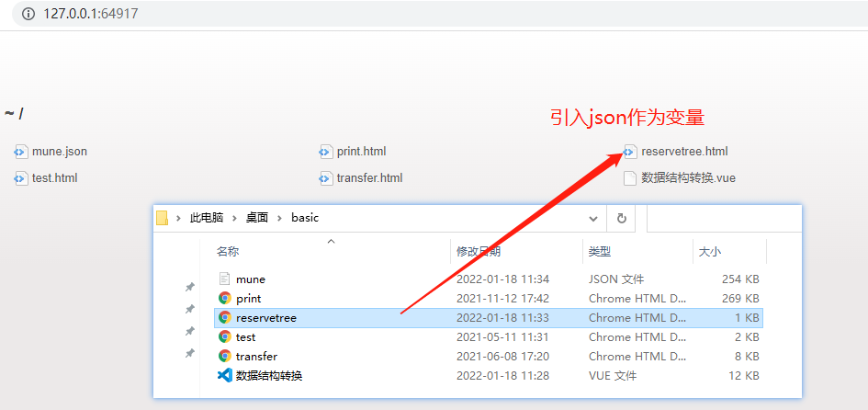Click the pin icon beside the print row

coord(189,309)
